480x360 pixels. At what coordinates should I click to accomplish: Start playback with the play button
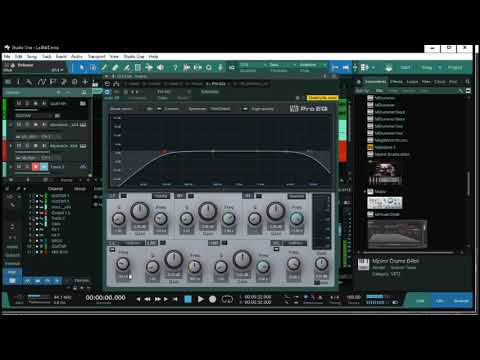click(200, 299)
